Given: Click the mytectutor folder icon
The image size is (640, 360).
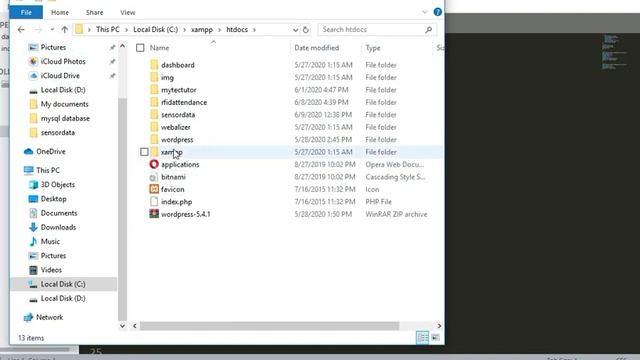Looking at the screenshot, I should (154, 90).
